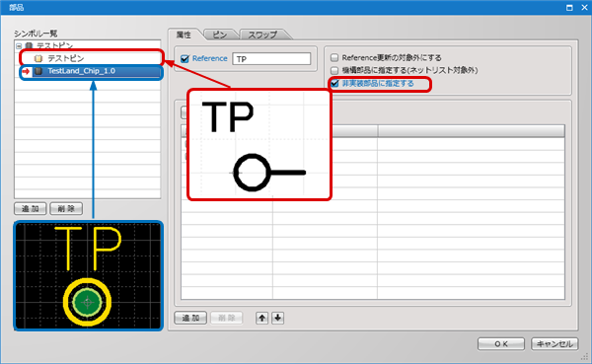
Task: Move attribute up with the up arrow
Action: coord(262,318)
